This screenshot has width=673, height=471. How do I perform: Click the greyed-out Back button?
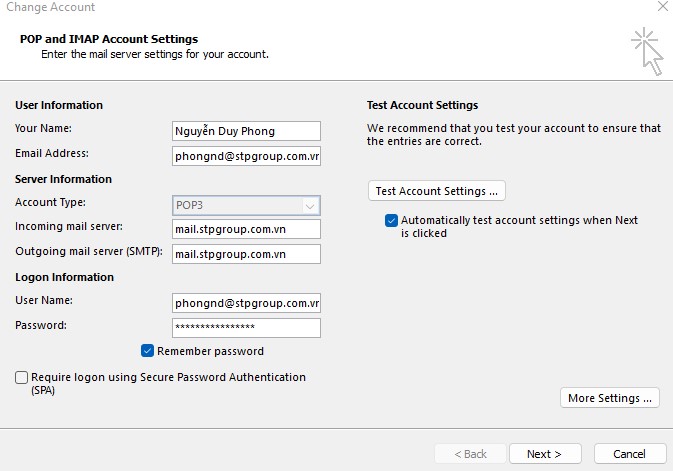tap(468, 454)
